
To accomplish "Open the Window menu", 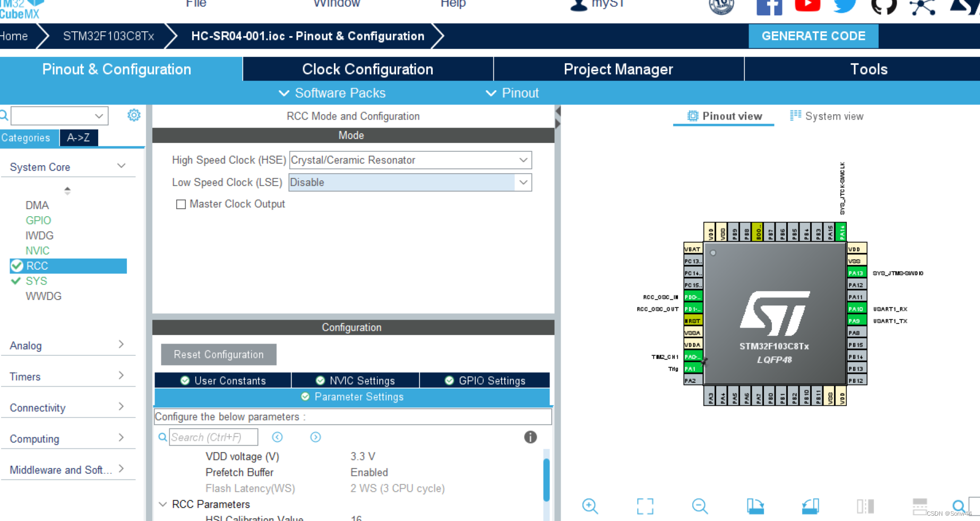I will tap(337, 4).
